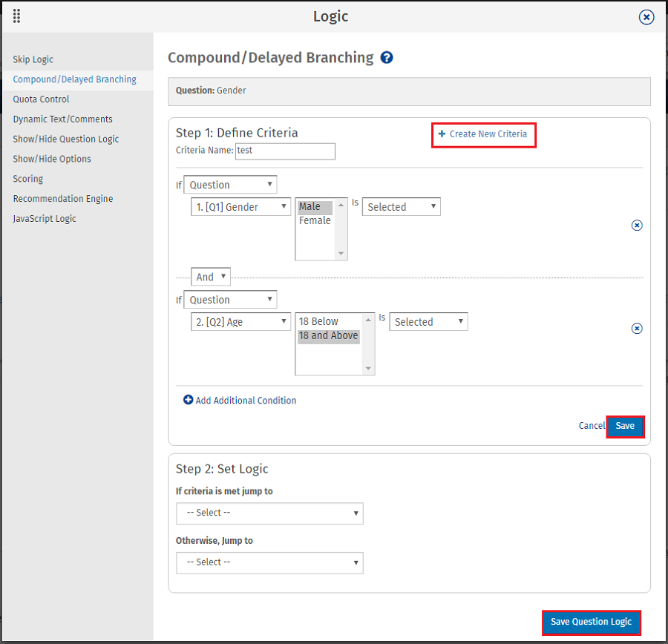Image resolution: width=668 pixels, height=644 pixels.
Task: Open the And/Or operator dropdown
Action: [210, 276]
